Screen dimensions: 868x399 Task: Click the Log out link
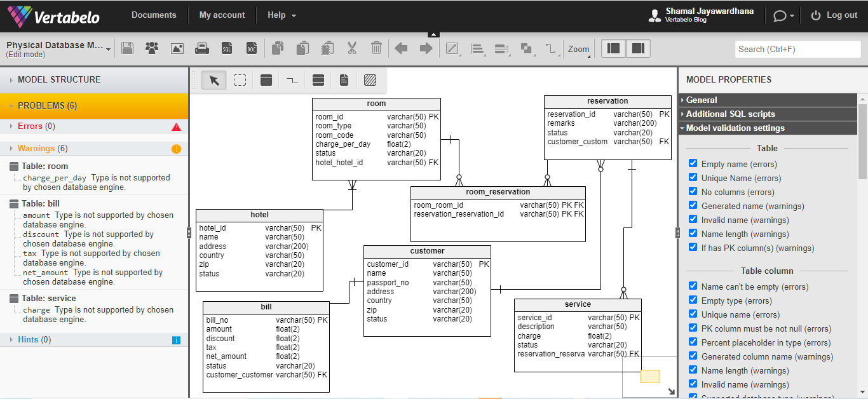coord(834,15)
